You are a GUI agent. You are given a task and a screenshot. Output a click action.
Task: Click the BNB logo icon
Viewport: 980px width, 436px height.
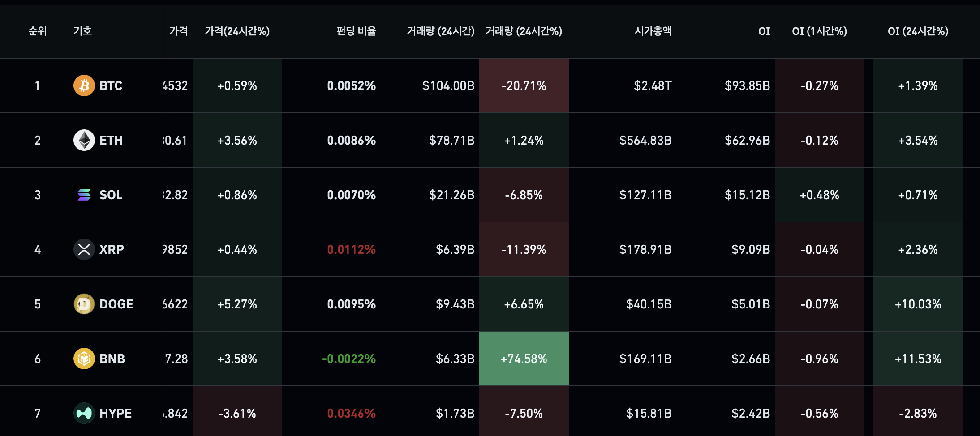(x=84, y=359)
